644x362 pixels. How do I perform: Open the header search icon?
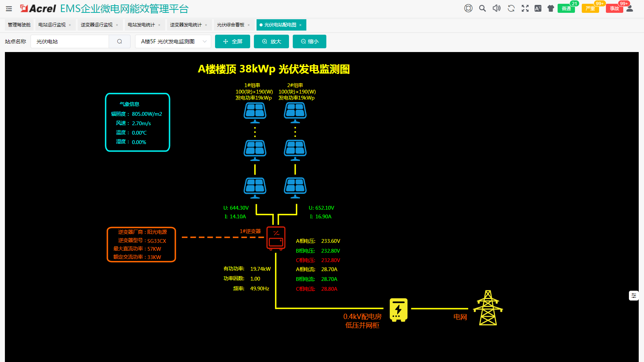click(482, 8)
